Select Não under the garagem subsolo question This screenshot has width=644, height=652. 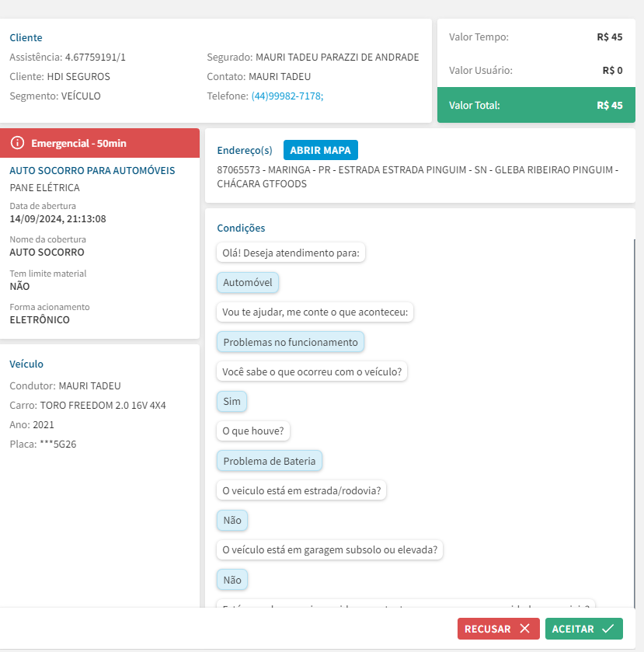[x=232, y=580]
